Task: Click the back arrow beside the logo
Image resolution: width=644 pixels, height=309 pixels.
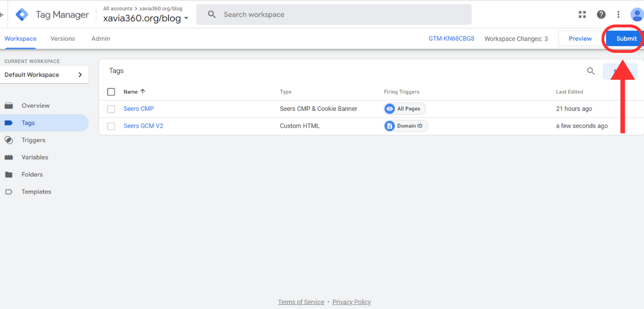Action: pyautogui.click(x=2, y=15)
